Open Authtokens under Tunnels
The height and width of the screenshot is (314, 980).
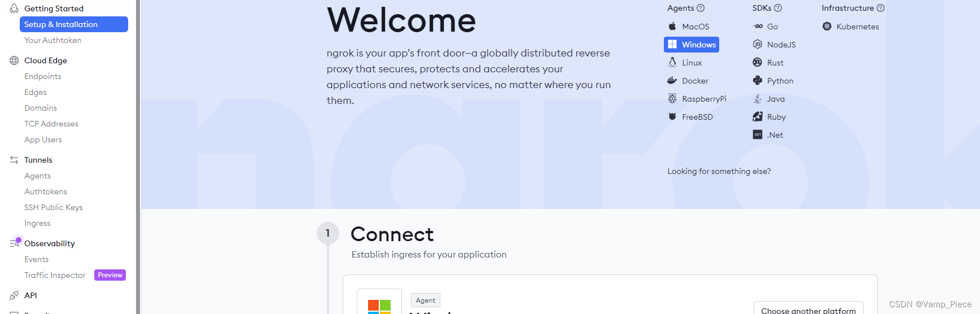46,191
